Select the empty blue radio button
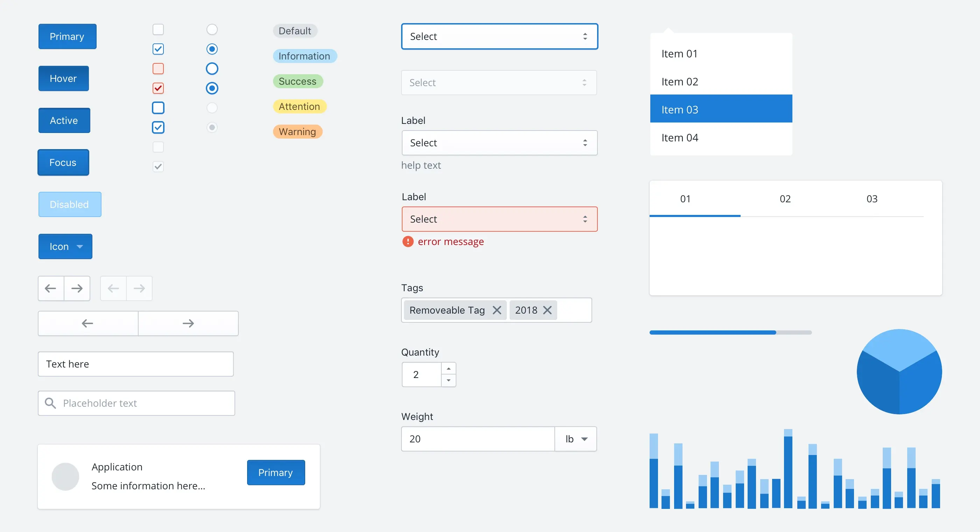The height and width of the screenshot is (532, 980). tap(212, 69)
